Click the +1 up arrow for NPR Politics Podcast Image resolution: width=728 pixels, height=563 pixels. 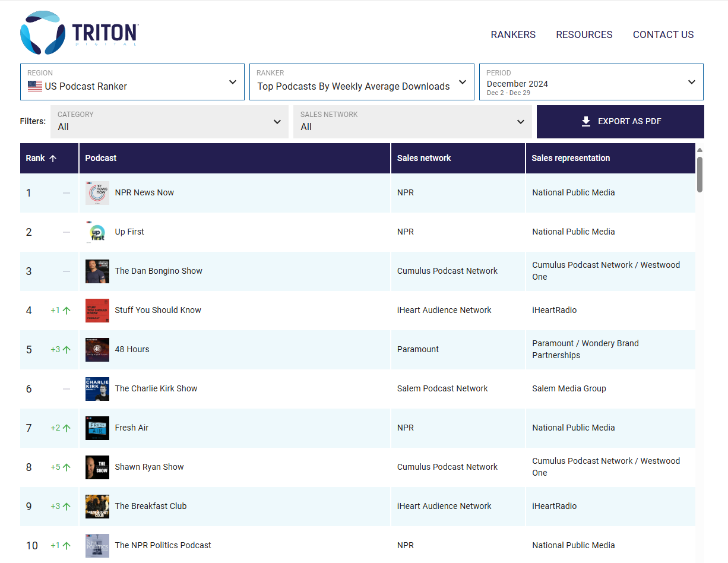(67, 545)
